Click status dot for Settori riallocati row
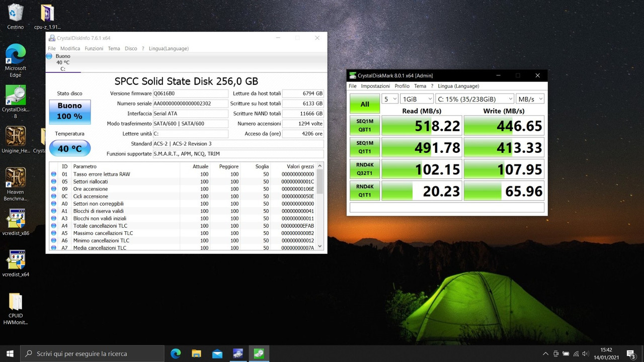 point(54,182)
